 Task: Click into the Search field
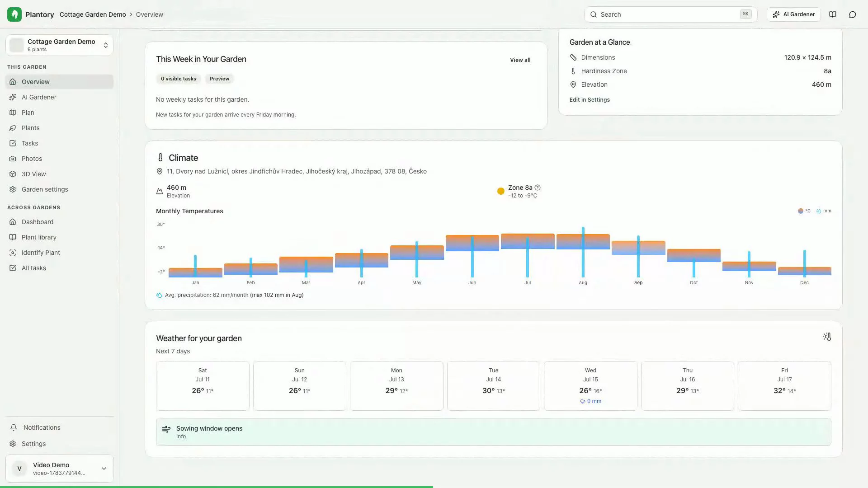[x=670, y=14]
